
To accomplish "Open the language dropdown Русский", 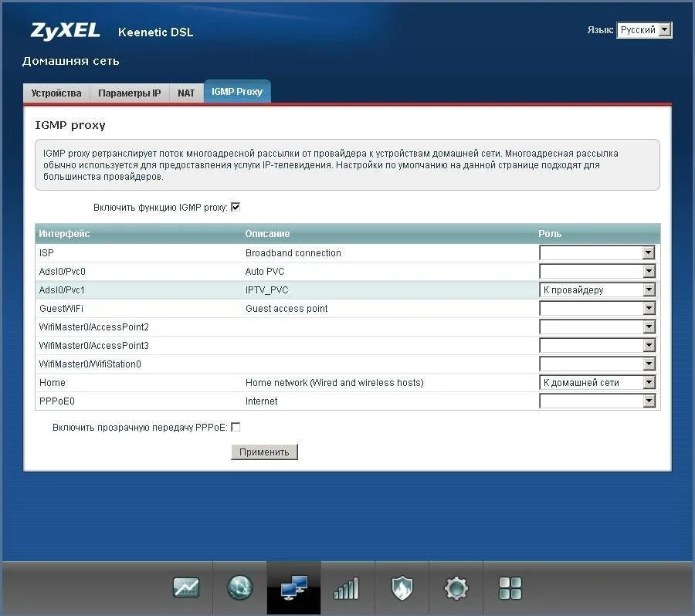I will tap(645, 30).
